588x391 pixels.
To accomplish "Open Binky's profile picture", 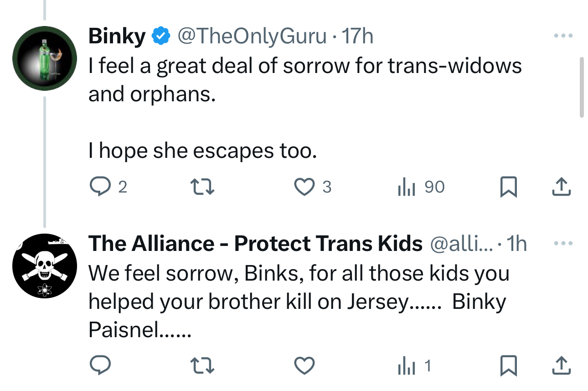I will point(44,58).
